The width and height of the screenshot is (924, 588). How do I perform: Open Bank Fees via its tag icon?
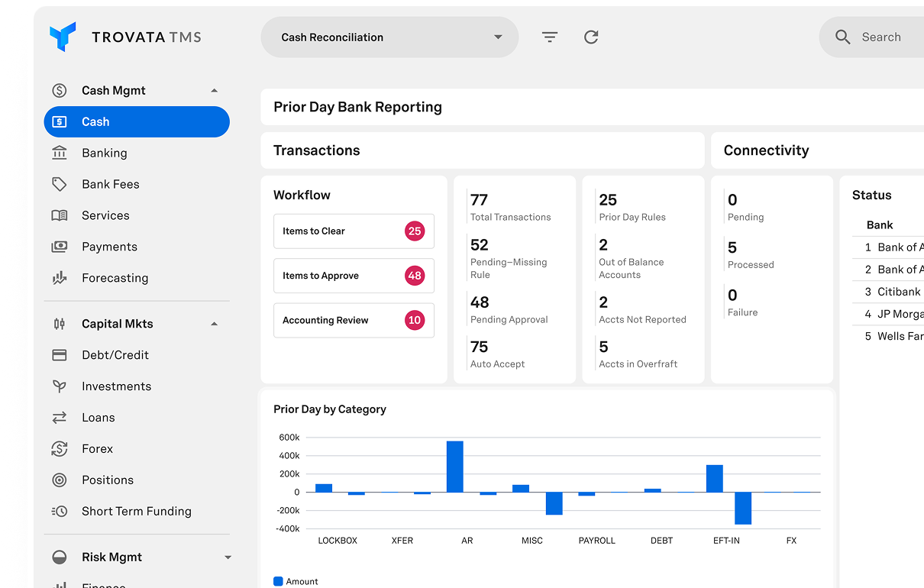coord(59,184)
